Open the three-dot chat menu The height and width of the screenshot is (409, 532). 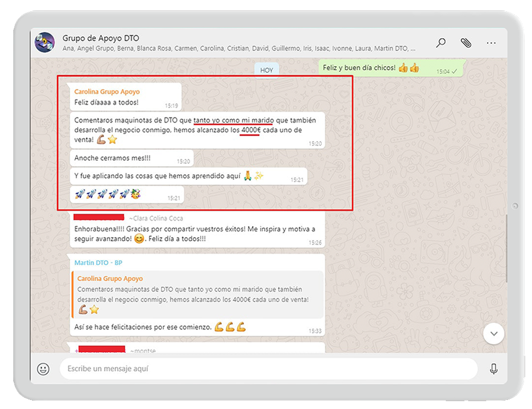[x=491, y=43]
